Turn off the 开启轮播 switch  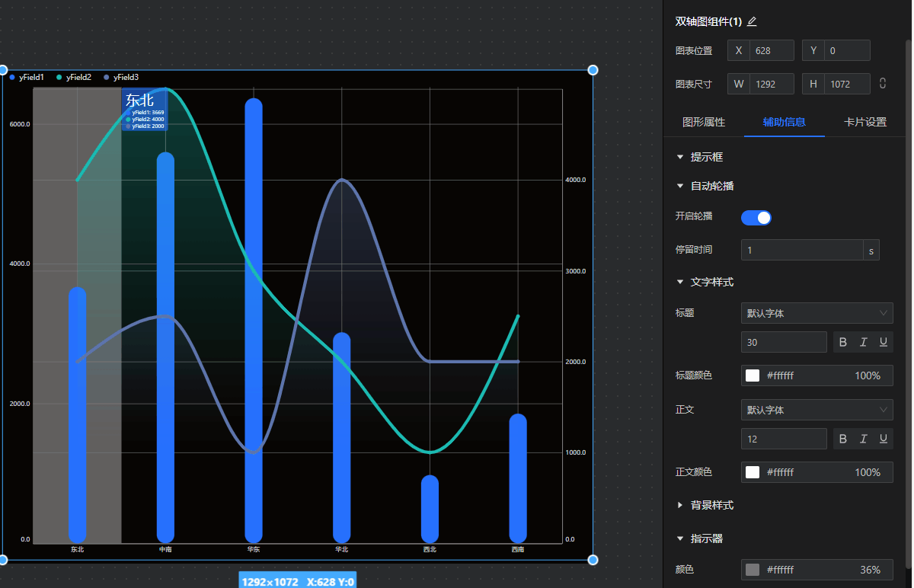click(x=756, y=218)
